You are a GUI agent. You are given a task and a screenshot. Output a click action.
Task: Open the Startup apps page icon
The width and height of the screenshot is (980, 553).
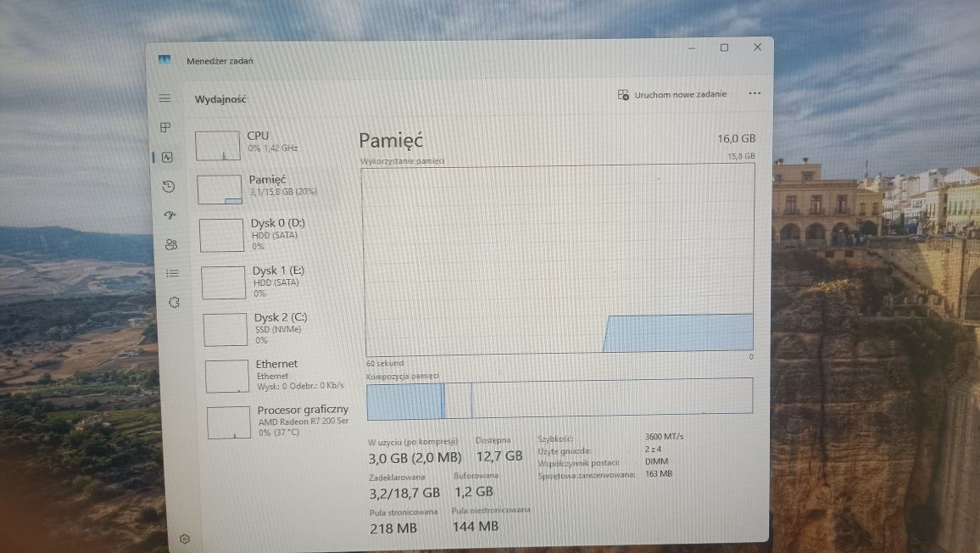point(170,215)
